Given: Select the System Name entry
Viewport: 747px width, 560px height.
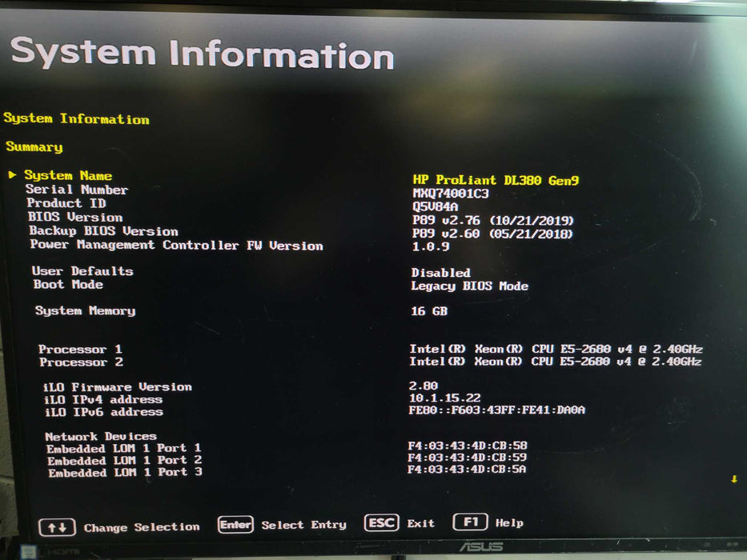Looking at the screenshot, I should 68,175.
